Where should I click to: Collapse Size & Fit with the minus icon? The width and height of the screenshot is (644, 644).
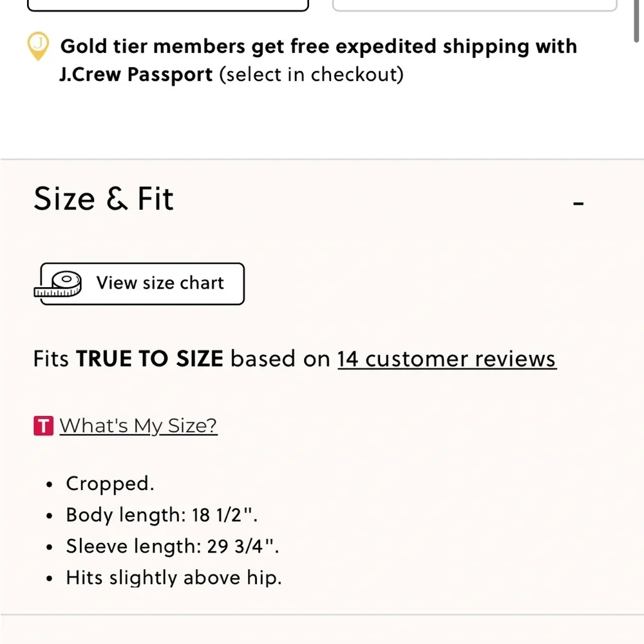click(578, 203)
